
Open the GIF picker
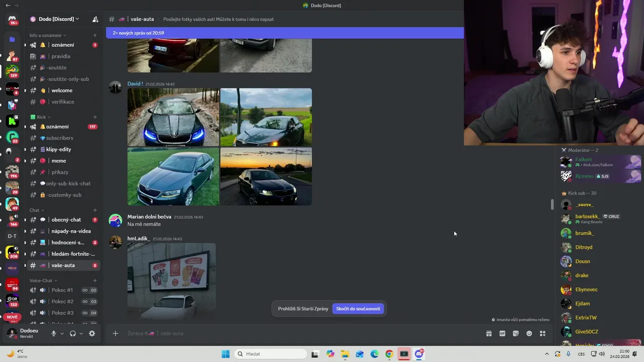[x=502, y=333]
